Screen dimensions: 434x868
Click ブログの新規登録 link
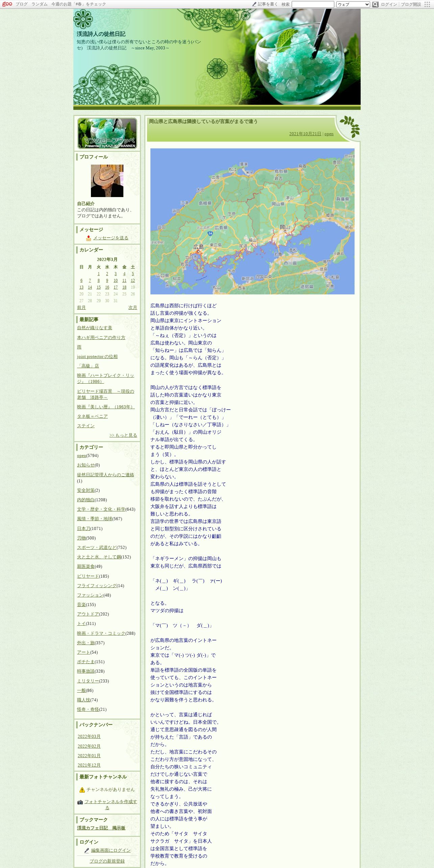[107, 861]
